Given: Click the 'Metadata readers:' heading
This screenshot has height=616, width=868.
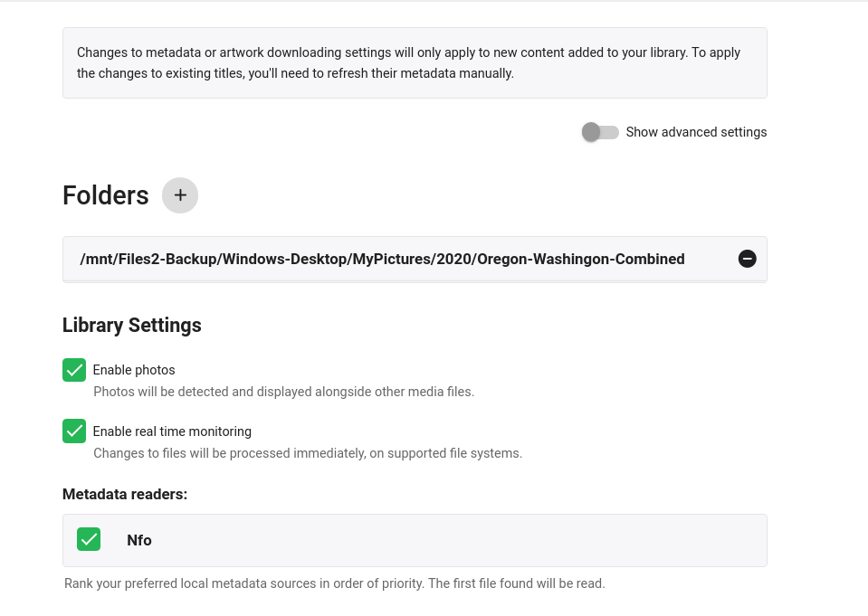Looking at the screenshot, I should pos(125,494).
